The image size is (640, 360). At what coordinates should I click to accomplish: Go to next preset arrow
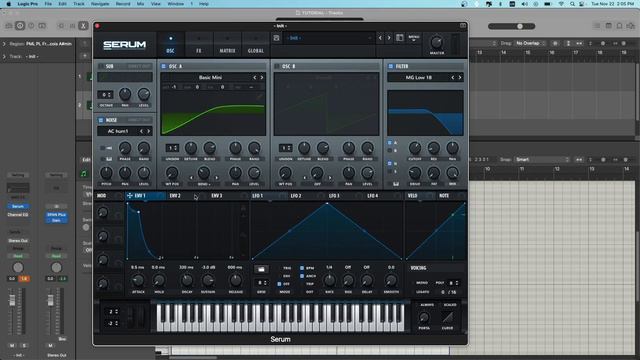[389, 38]
